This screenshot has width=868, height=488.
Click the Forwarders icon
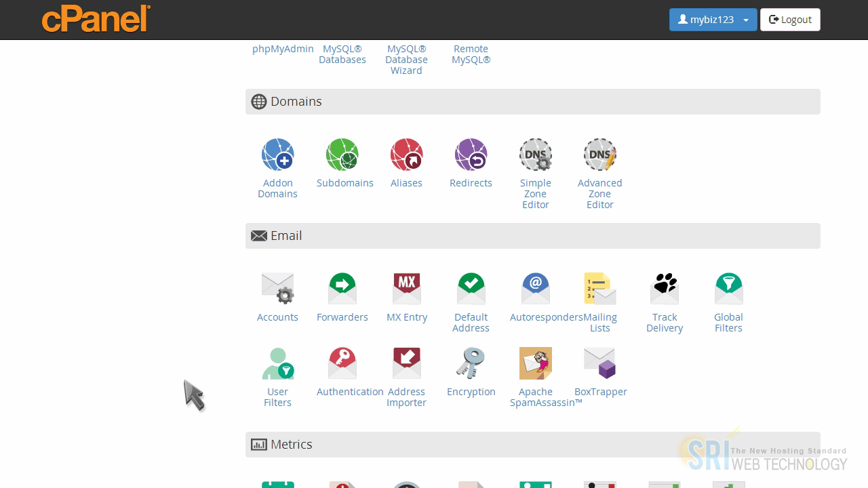[342, 289]
